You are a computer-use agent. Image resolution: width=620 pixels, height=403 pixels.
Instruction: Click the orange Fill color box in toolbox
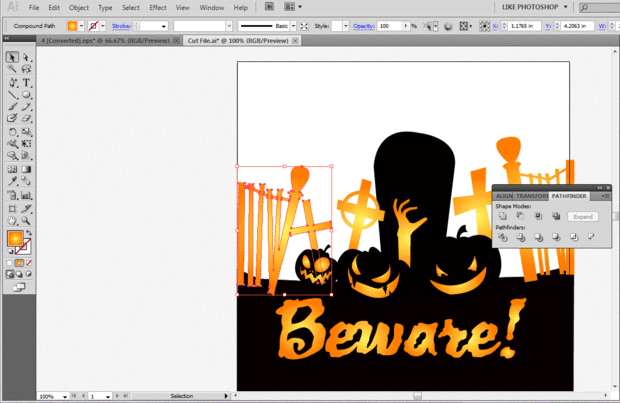tap(15, 239)
